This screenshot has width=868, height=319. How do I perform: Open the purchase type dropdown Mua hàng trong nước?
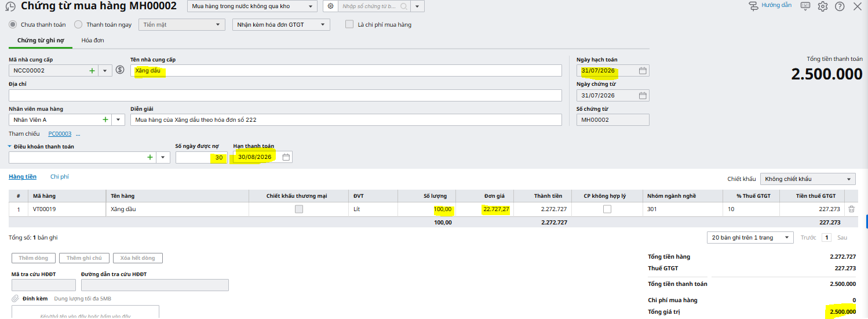pos(252,6)
